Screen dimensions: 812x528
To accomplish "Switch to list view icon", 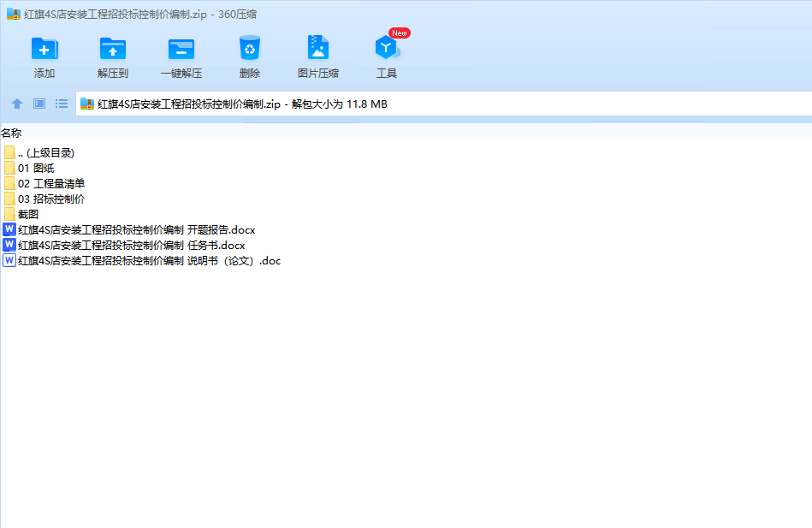I will pos(62,104).
